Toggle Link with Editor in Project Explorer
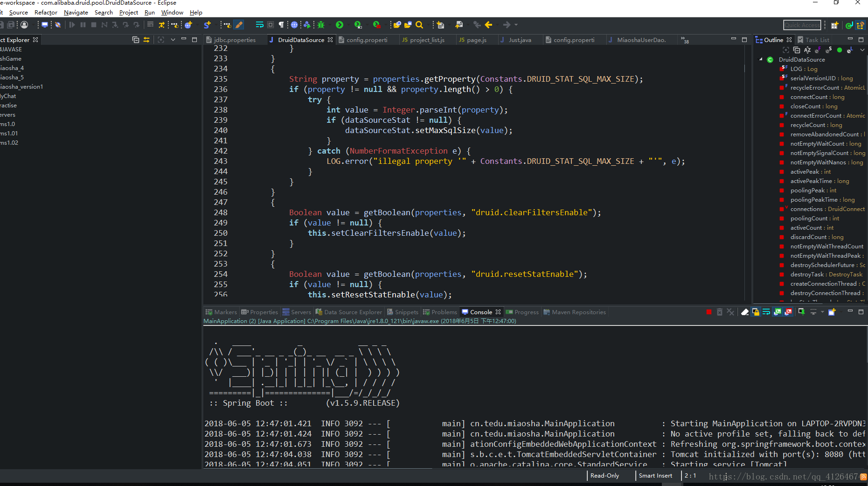This screenshot has width=868, height=486. click(146, 40)
